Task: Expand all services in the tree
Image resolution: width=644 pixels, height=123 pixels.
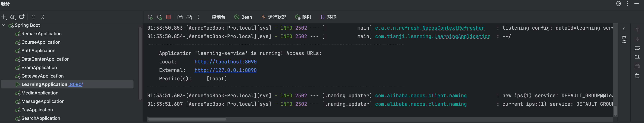Action: point(33,17)
